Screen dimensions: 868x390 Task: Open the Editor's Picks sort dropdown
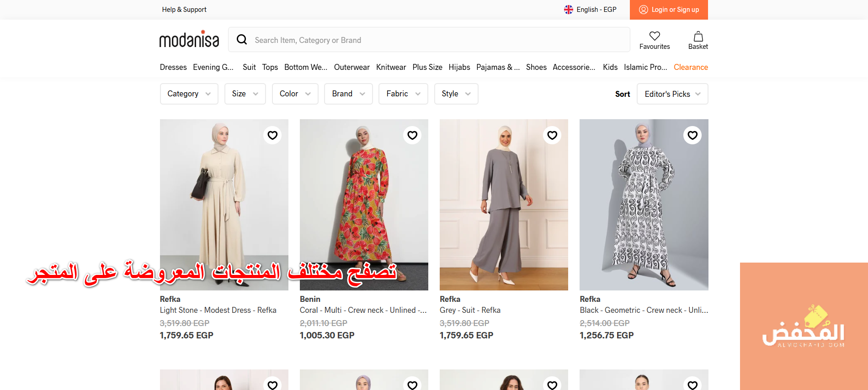tap(672, 94)
